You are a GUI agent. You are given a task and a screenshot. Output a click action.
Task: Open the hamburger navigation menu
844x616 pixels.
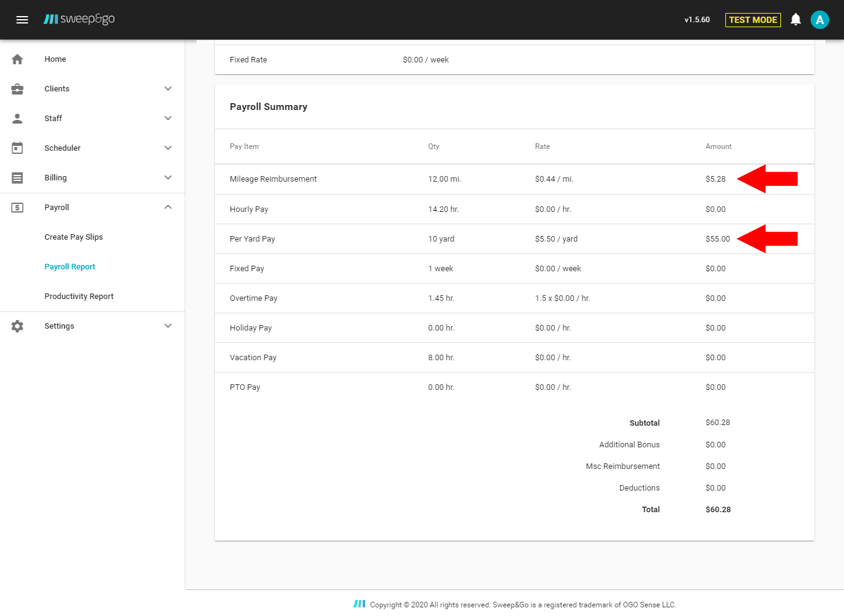22,20
